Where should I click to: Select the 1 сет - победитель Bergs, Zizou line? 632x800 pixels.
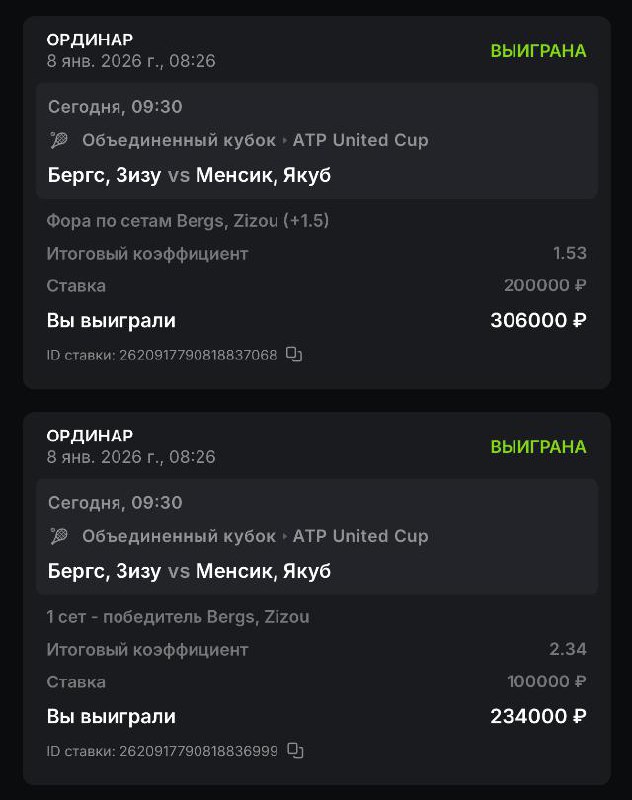tap(178, 617)
